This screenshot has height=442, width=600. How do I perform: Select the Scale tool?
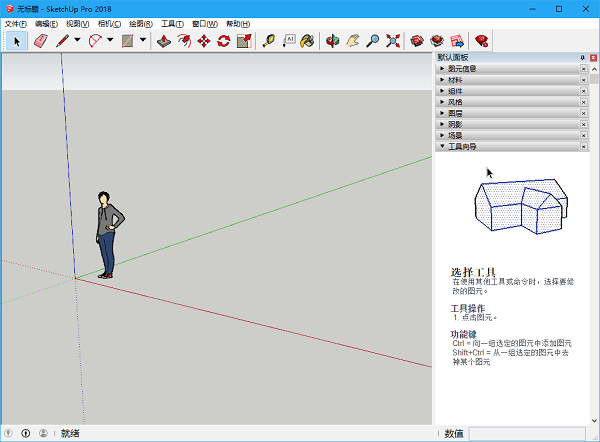tap(244, 41)
